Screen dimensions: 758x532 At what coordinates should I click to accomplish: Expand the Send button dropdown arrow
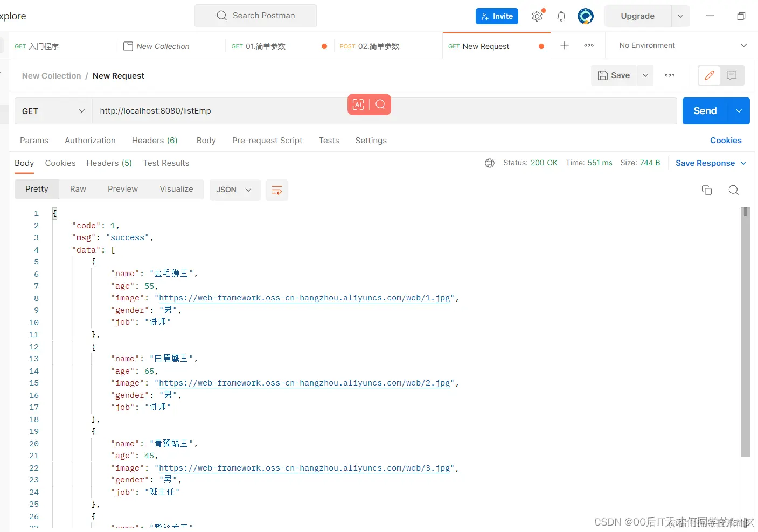tap(739, 111)
